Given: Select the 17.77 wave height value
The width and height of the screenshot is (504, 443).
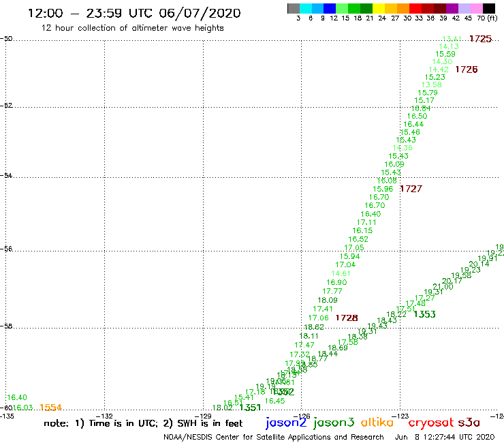Looking at the screenshot, I should click(x=332, y=291).
